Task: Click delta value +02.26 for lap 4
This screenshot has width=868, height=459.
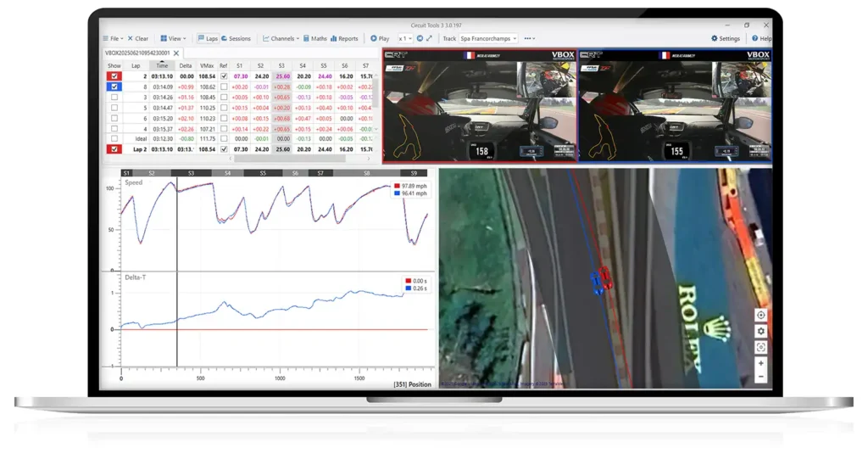Action: pyautogui.click(x=186, y=129)
